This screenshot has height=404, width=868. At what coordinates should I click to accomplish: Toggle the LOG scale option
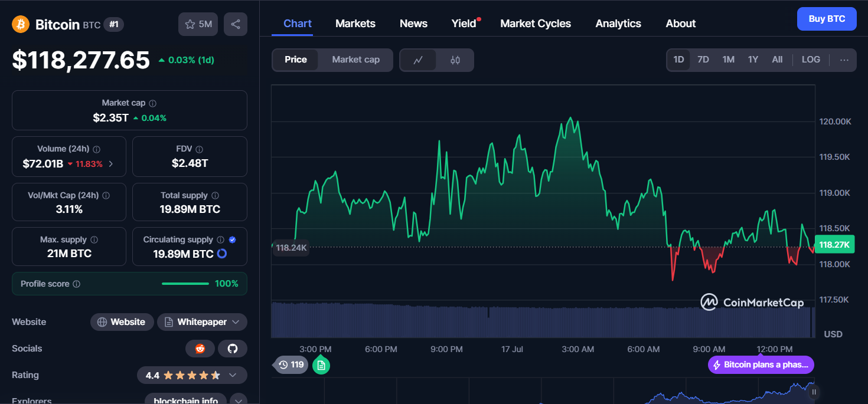coord(811,60)
